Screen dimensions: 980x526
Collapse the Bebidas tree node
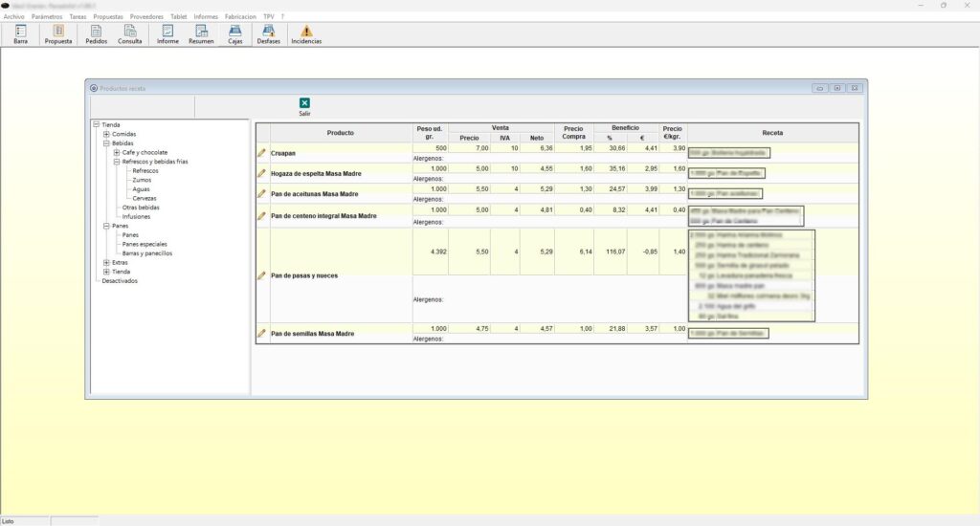pos(106,143)
